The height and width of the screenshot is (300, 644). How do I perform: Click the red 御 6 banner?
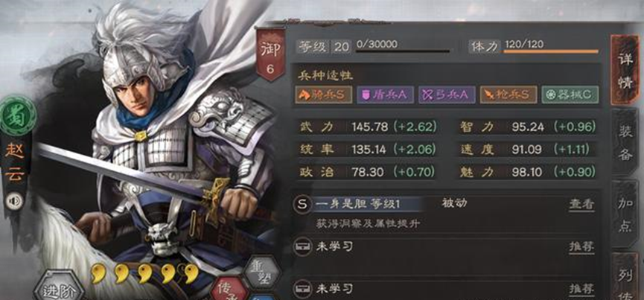(x=270, y=54)
